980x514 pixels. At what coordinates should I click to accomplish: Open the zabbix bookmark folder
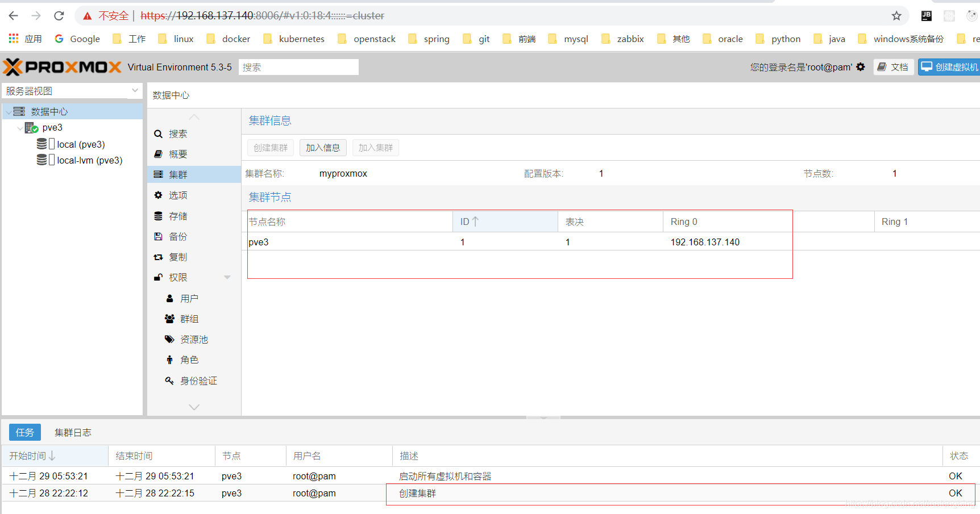pos(623,39)
